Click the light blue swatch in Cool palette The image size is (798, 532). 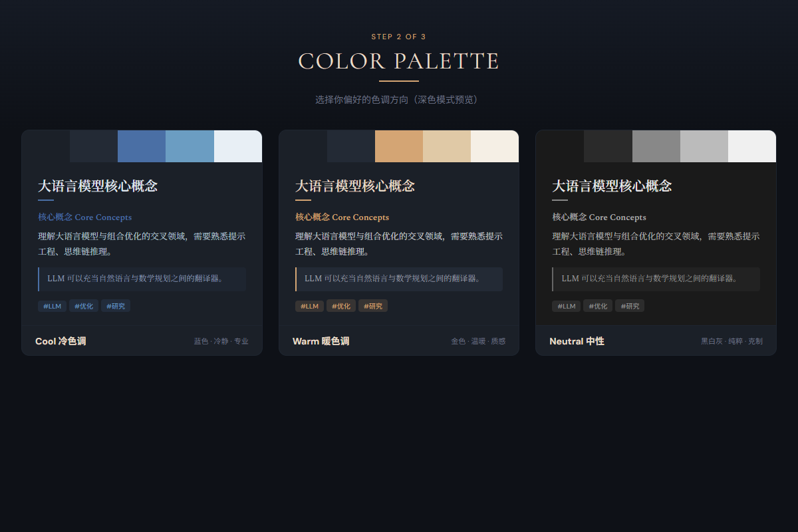[190, 146]
